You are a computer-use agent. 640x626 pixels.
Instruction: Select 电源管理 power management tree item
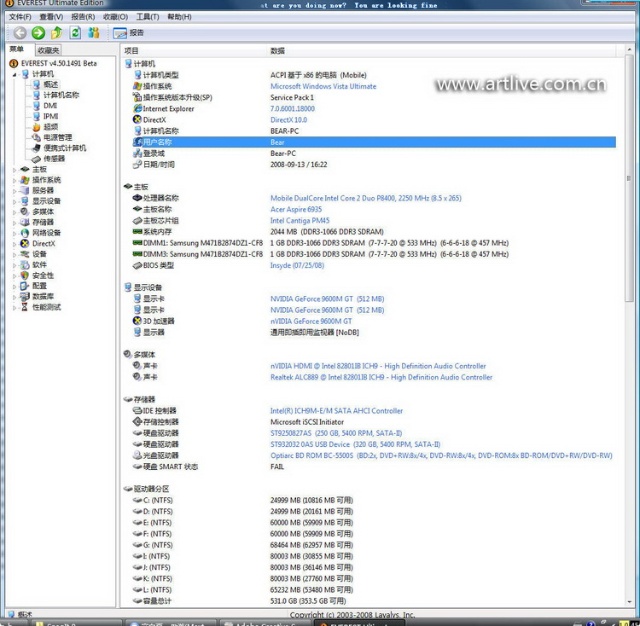click(x=57, y=137)
